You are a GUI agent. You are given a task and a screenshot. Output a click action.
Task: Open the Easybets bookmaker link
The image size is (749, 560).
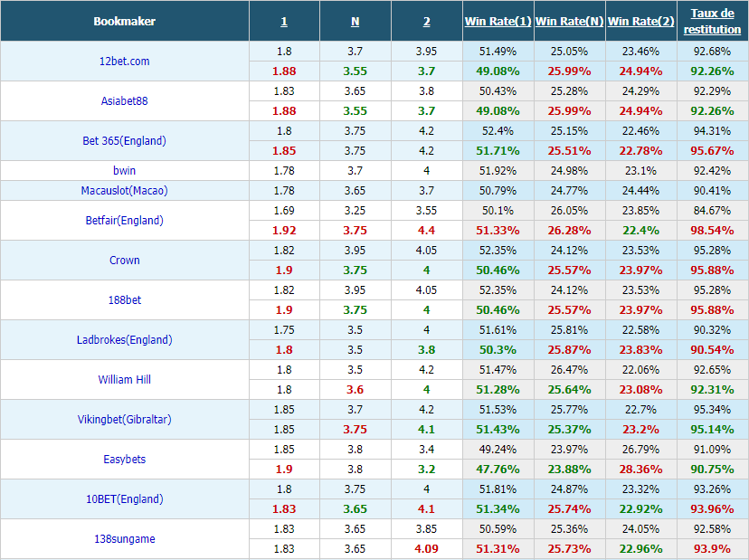124,460
